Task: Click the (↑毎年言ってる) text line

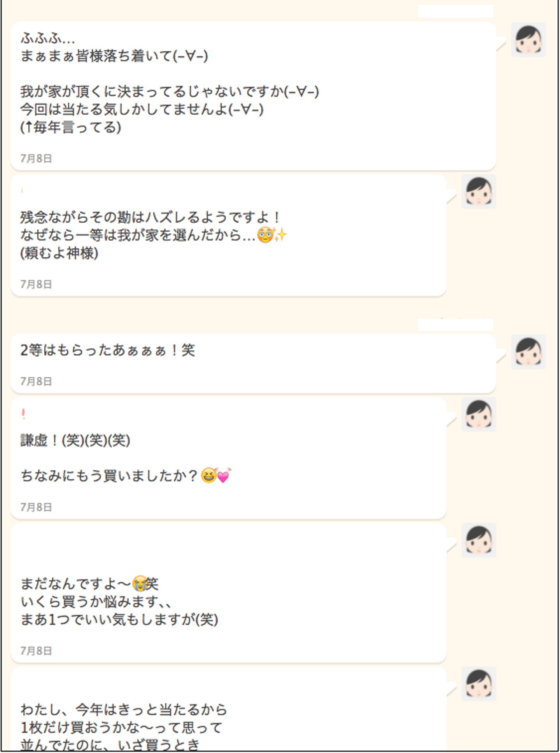Action: coord(70,127)
